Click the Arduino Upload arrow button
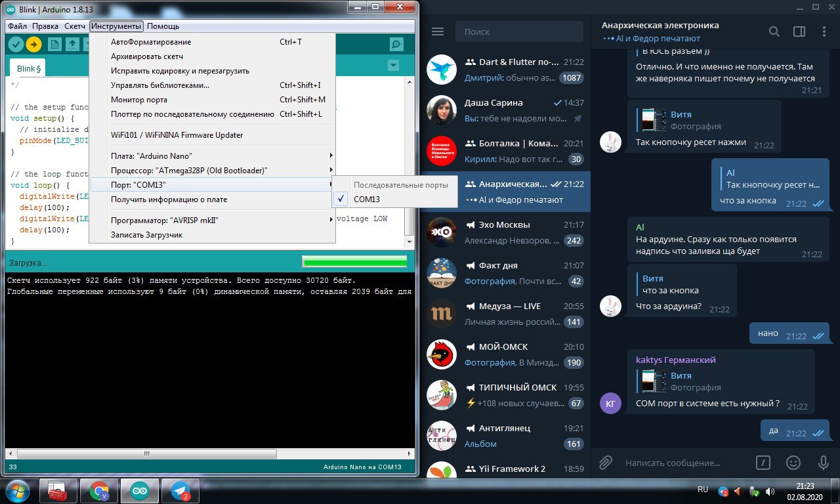 [34, 44]
